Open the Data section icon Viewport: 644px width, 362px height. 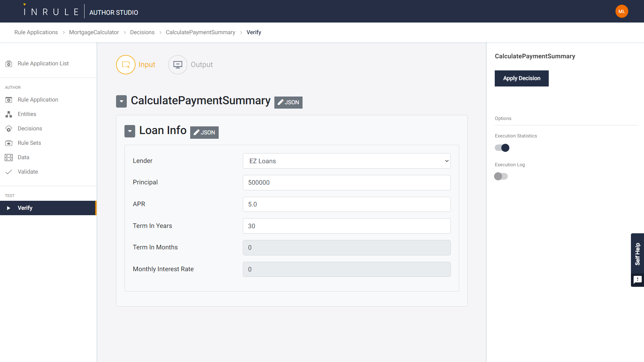click(x=9, y=158)
